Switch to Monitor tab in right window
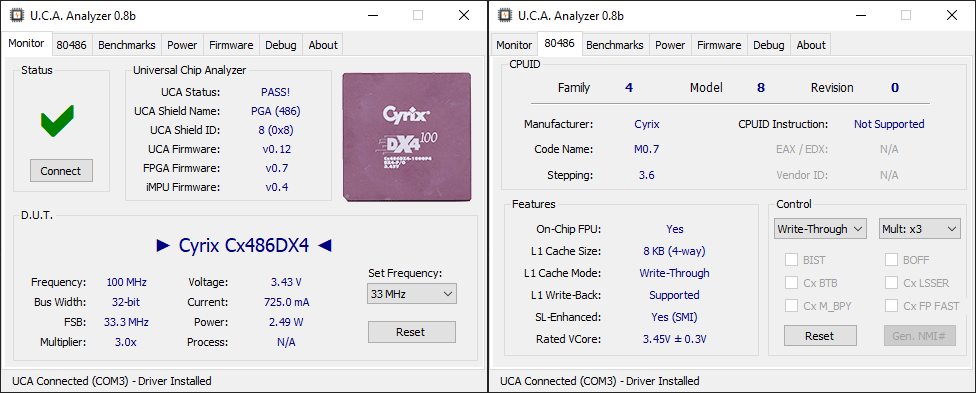976x393 pixels. 514,45
